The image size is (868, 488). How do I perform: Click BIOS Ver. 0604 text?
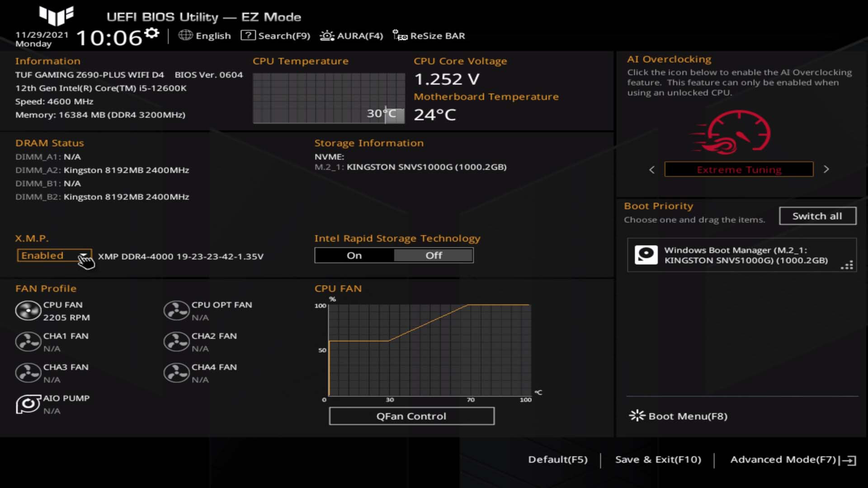(209, 75)
